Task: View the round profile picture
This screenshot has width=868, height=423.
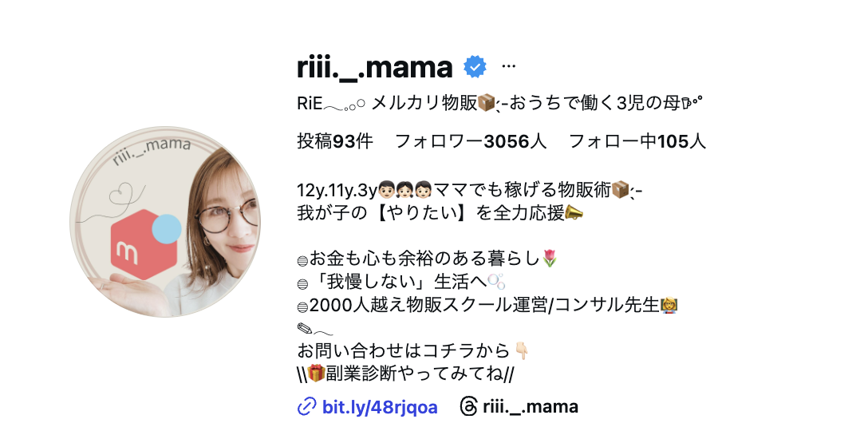Action: coord(165,222)
